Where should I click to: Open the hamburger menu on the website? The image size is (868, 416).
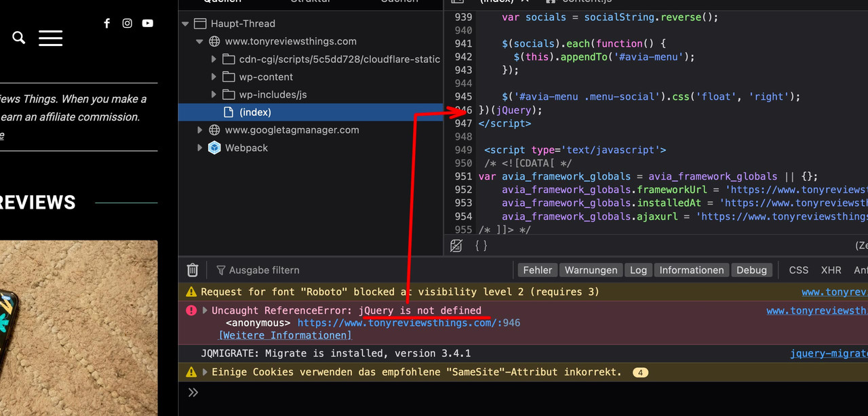[50, 38]
